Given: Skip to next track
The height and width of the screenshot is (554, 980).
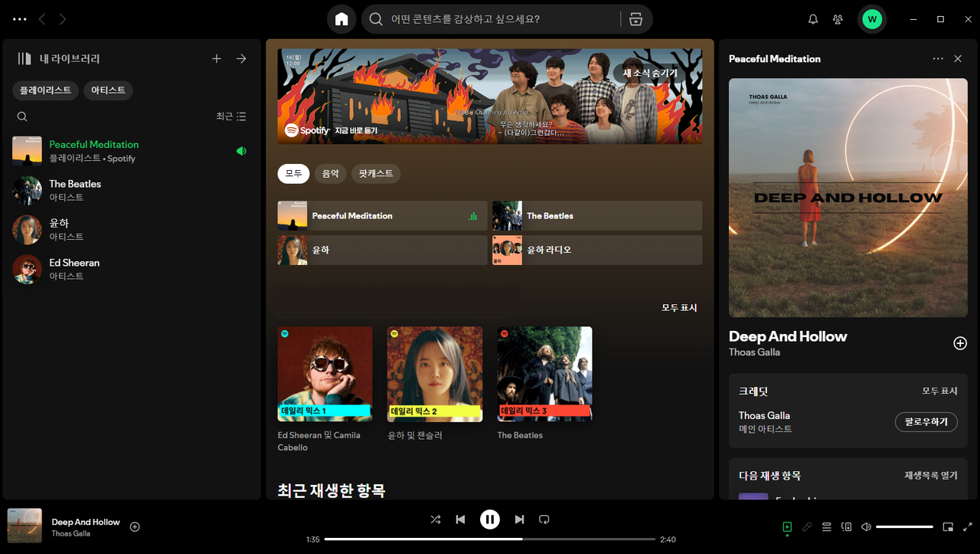Looking at the screenshot, I should coord(520,520).
